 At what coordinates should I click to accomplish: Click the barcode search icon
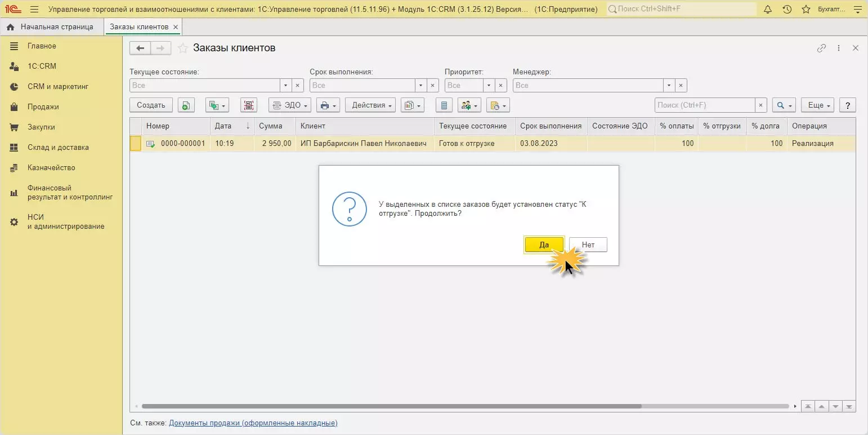248,105
